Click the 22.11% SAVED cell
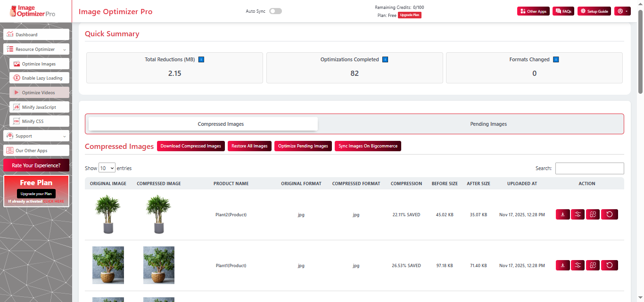The height and width of the screenshot is (302, 644). pos(406,215)
